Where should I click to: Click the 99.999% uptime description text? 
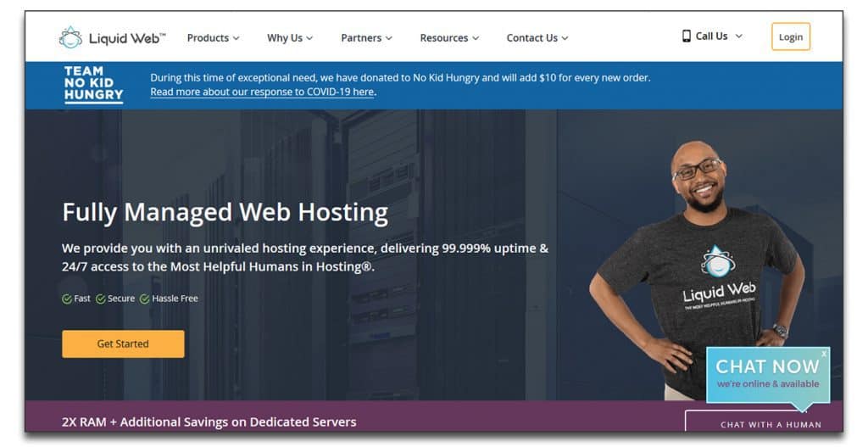pyautogui.click(x=305, y=258)
